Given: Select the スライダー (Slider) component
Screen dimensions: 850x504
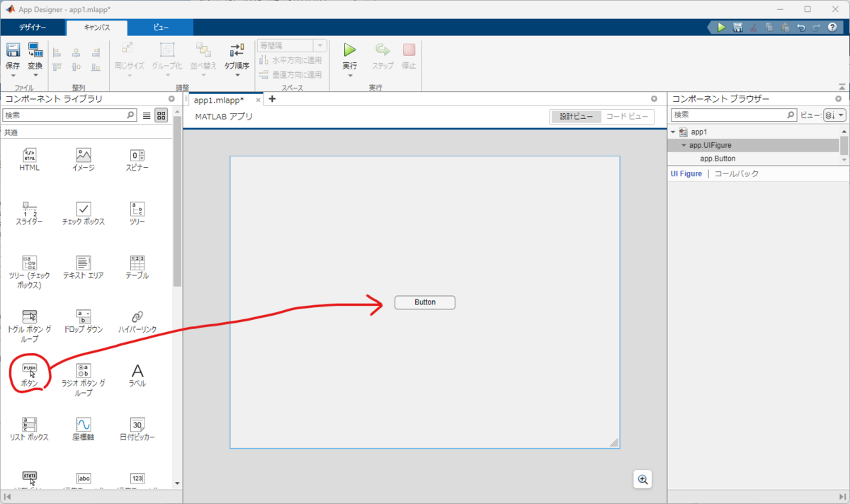Looking at the screenshot, I should [30, 214].
